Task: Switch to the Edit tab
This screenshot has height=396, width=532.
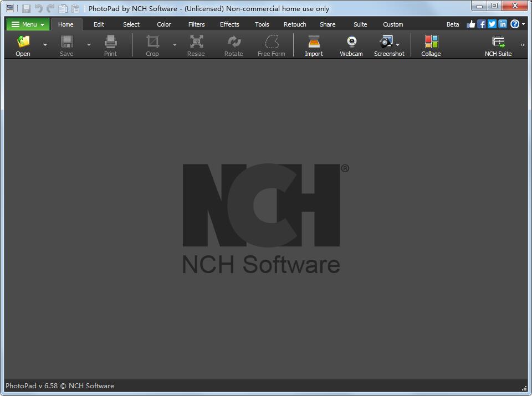Action: pyautogui.click(x=99, y=24)
